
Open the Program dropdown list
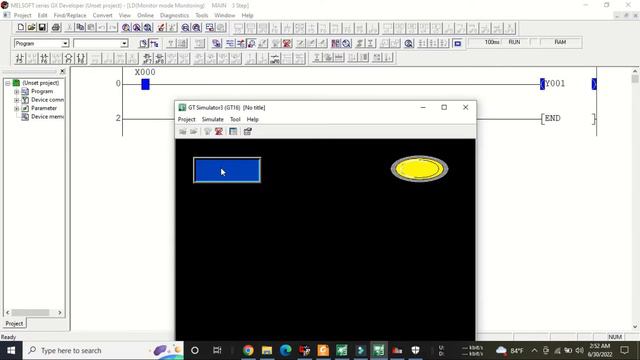(65, 43)
